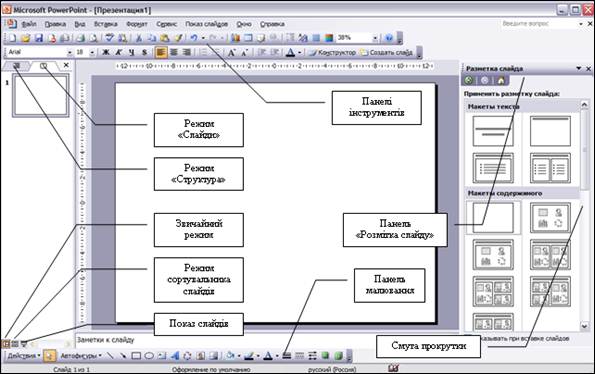
Task: Click the Конструктор button
Action: tap(332, 52)
